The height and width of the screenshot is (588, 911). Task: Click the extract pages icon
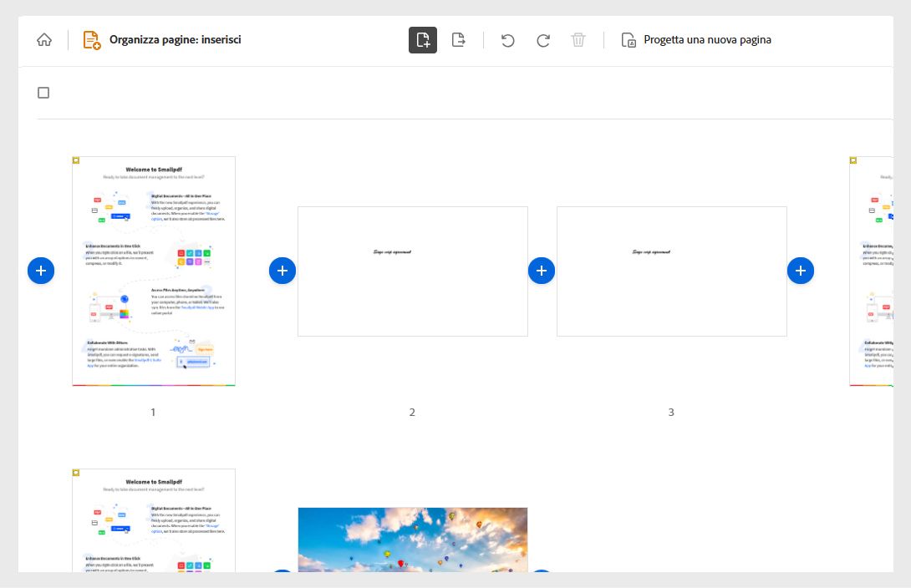click(458, 39)
